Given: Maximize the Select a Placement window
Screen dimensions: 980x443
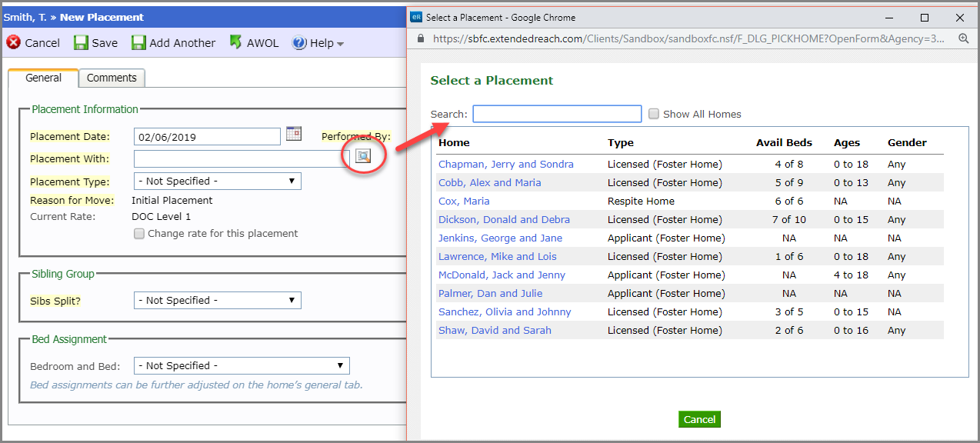Looking at the screenshot, I should (x=925, y=17).
